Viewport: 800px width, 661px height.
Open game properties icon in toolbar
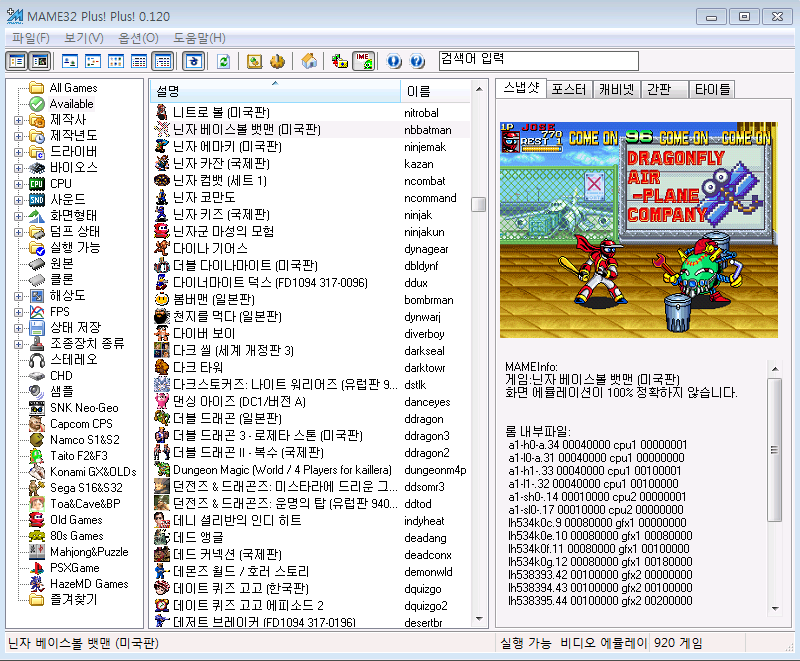[x=254, y=62]
